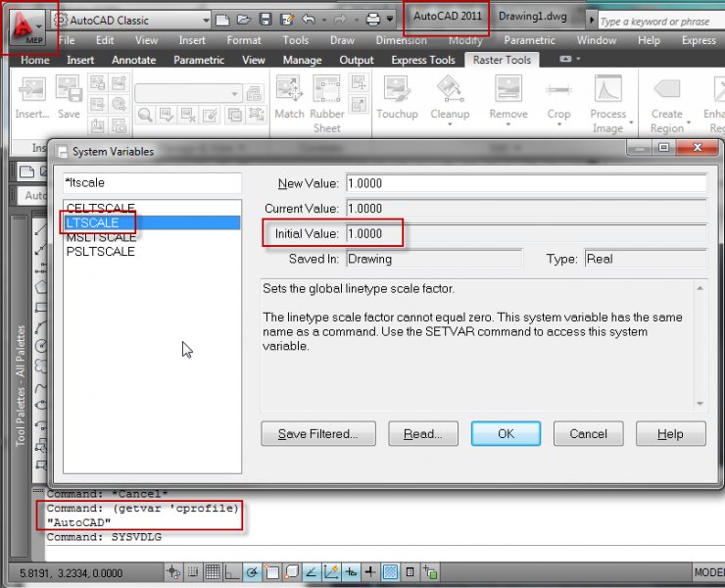725x588 pixels.
Task: Click Cancel in System Variables dialog
Action: 588,433
